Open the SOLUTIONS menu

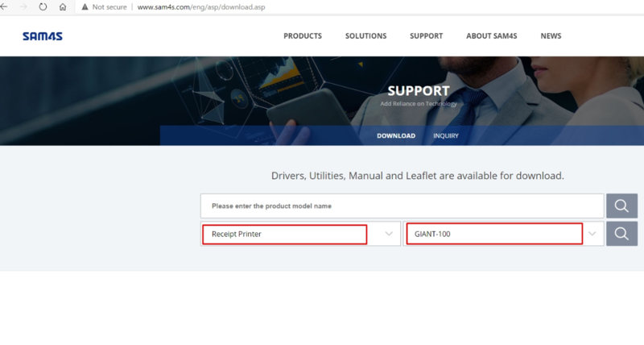pos(365,36)
